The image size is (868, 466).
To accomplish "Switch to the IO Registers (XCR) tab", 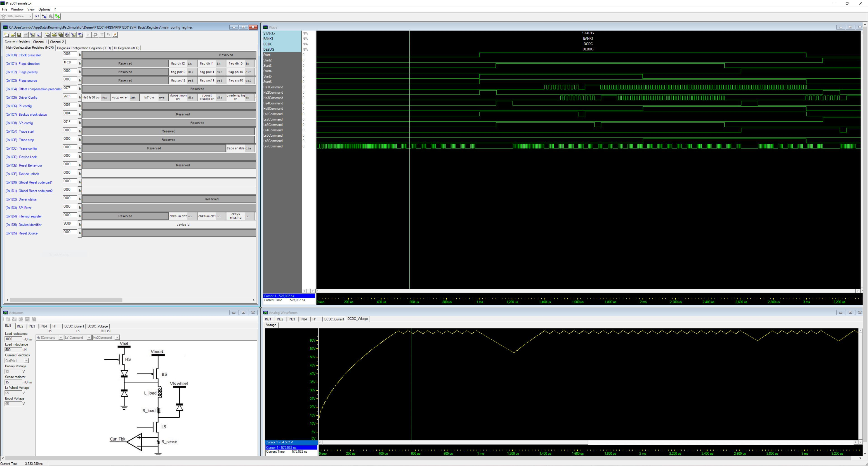I will 127,48.
